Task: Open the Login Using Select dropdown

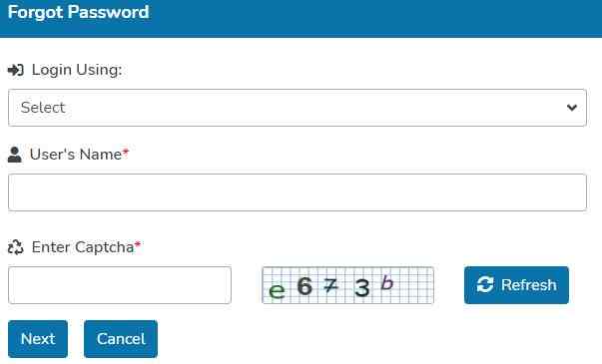Action: [x=298, y=108]
